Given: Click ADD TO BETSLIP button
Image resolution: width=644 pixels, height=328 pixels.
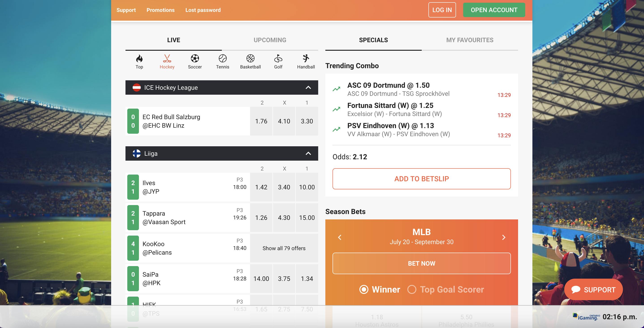Looking at the screenshot, I should coord(421,179).
